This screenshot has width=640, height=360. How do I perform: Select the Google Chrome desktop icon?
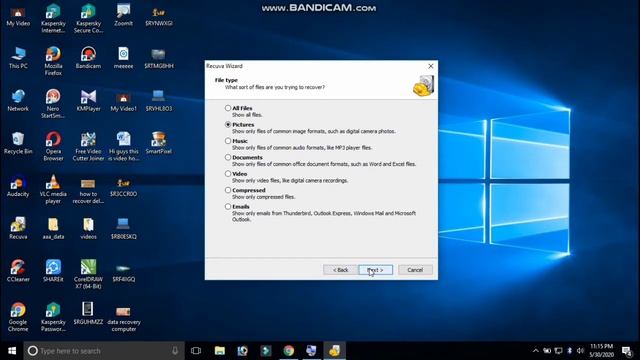[x=18, y=317]
